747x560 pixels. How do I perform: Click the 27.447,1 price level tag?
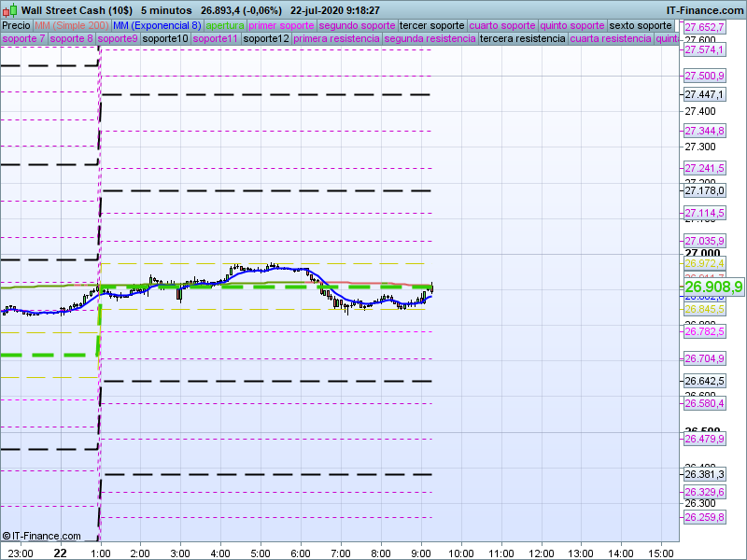704,94
